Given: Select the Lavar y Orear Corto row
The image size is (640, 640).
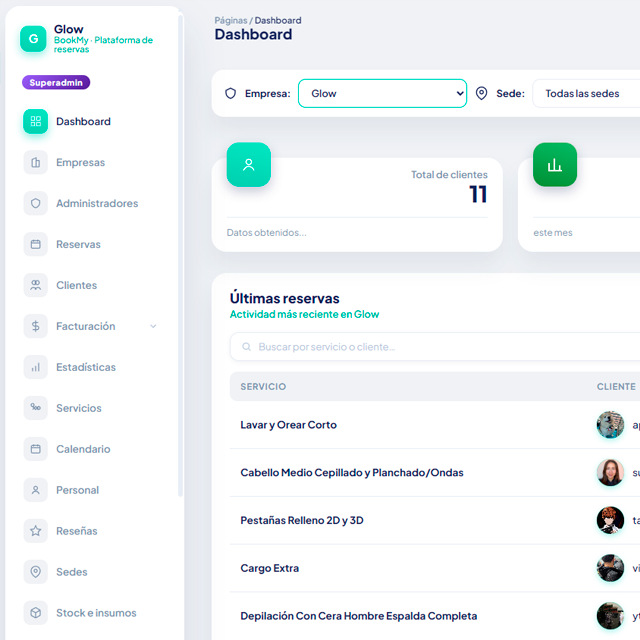Looking at the screenshot, I should click(435, 425).
